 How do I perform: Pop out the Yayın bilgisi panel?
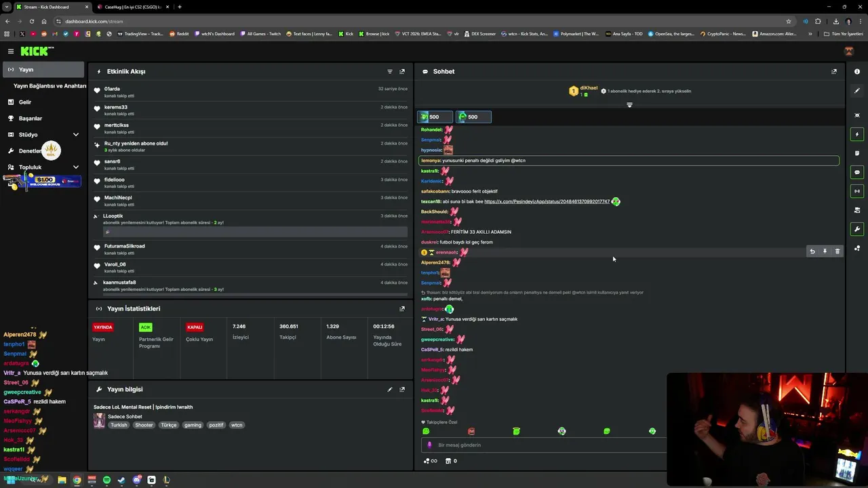[x=402, y=389]
